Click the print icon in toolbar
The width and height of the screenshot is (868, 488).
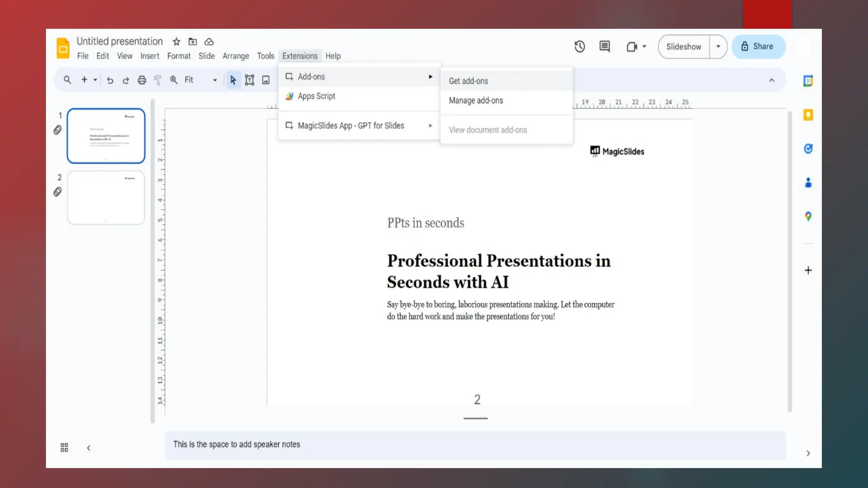coord(142,80)
